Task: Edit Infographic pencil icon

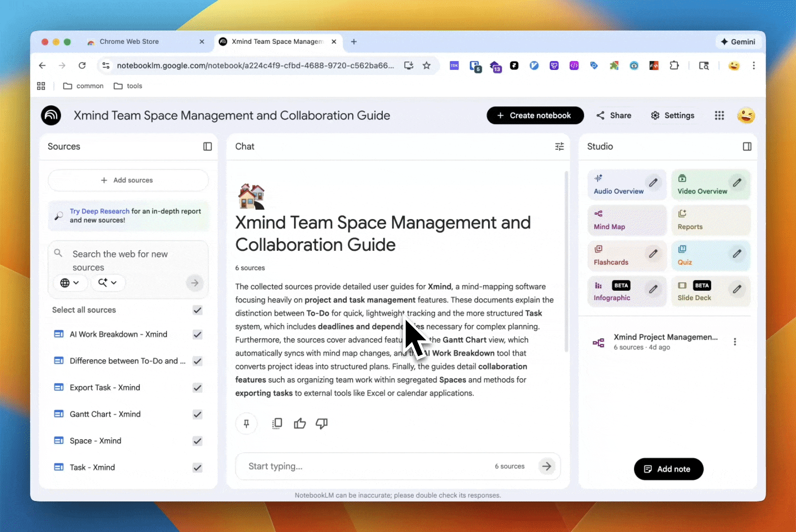Action: point(653,289)
